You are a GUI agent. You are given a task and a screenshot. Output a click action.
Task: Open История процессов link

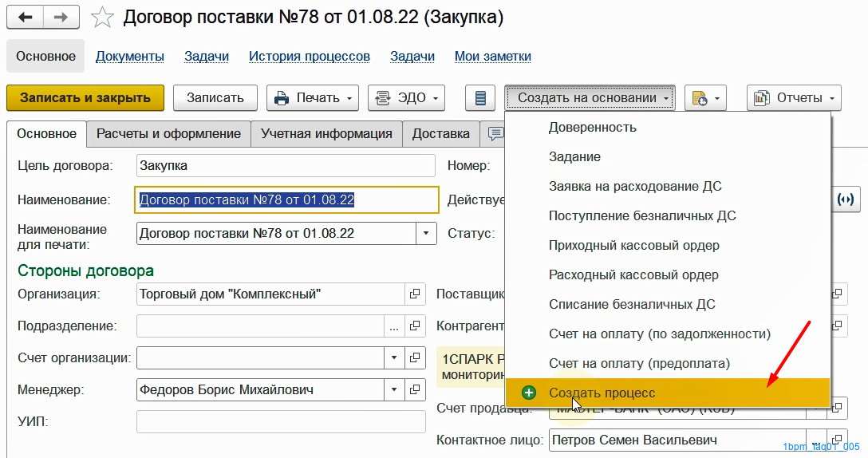[310, 57]
